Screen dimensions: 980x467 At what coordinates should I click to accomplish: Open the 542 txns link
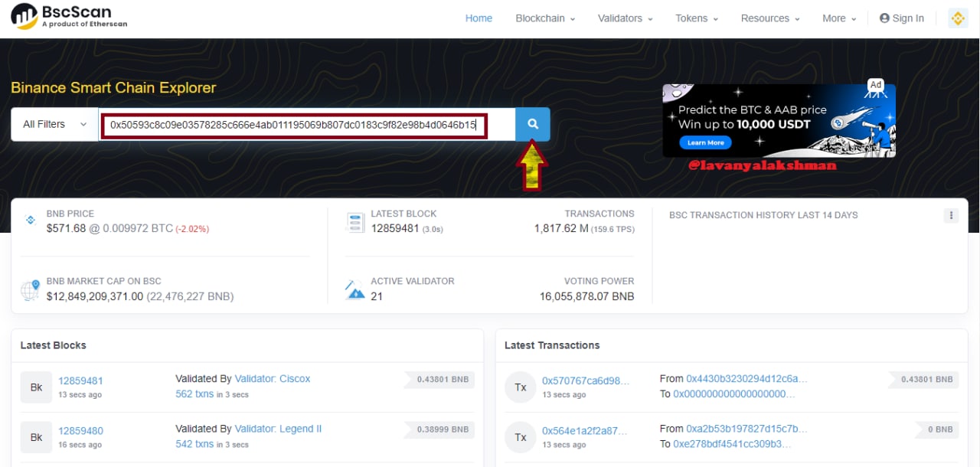[x=194, y=444]
